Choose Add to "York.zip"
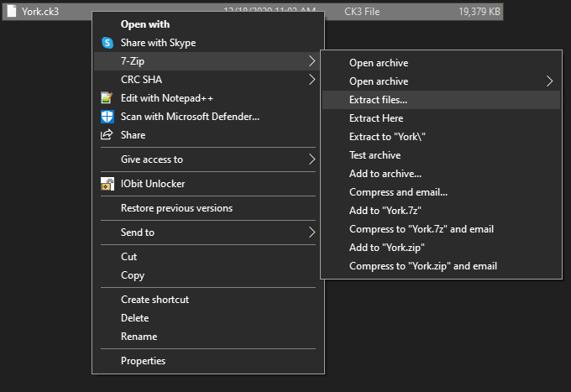 386,248
